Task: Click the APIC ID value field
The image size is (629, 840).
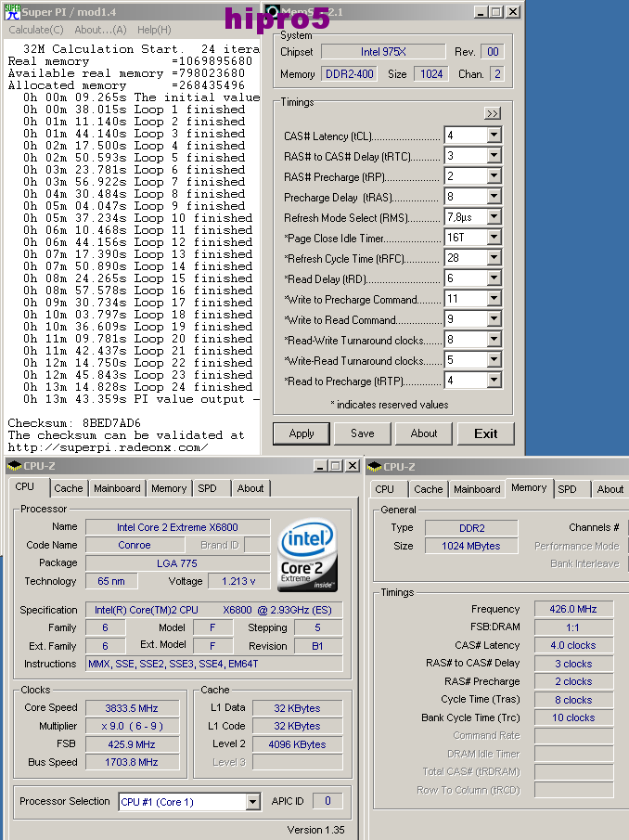Action: point(327,801)
